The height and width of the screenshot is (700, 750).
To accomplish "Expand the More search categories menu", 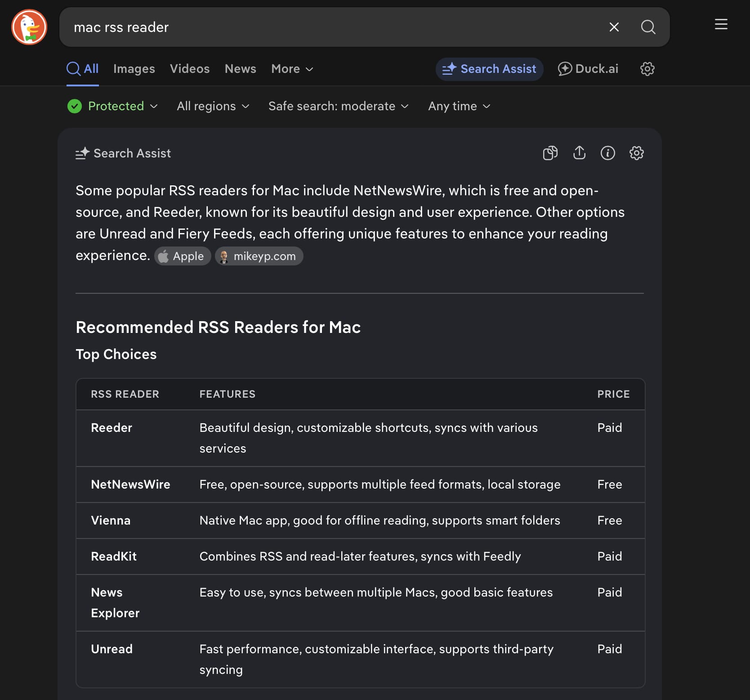I will tap(292, 69).
